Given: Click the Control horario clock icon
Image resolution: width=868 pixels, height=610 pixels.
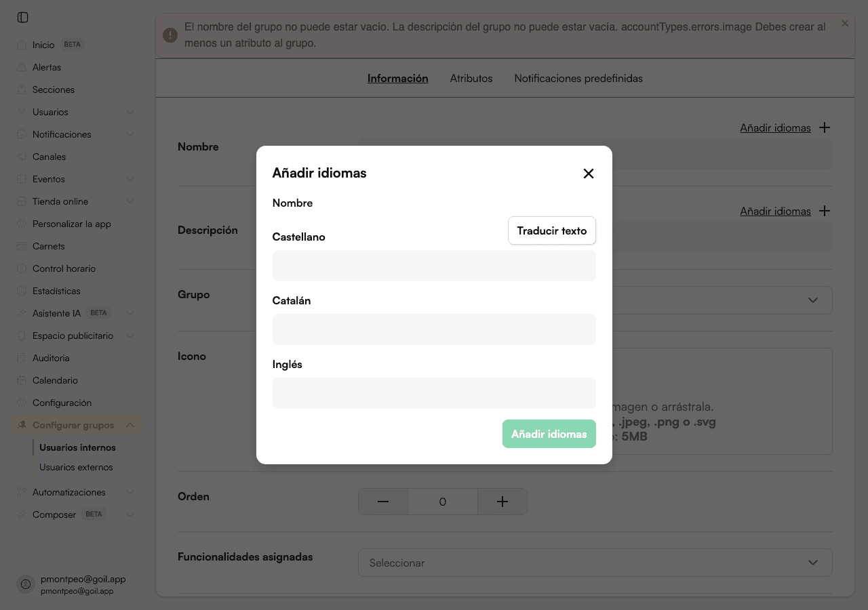Looking at the screenshot, I should (22, 268).
